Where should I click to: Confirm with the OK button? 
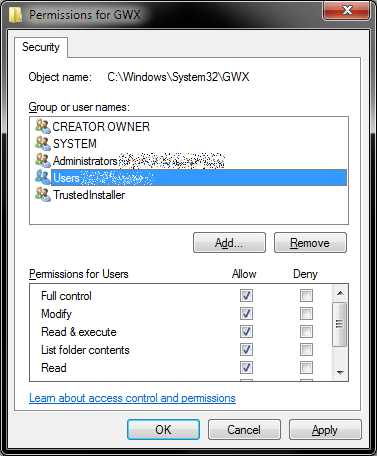[163, 429]
